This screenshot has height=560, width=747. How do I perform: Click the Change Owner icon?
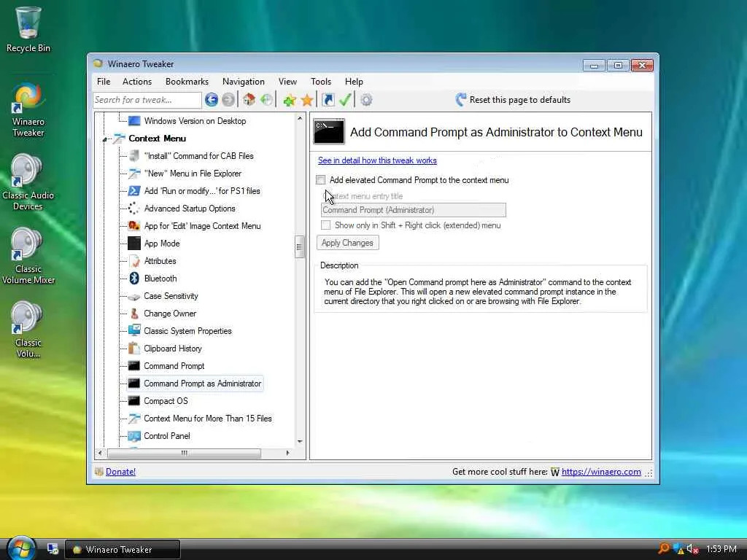(134, 314)
